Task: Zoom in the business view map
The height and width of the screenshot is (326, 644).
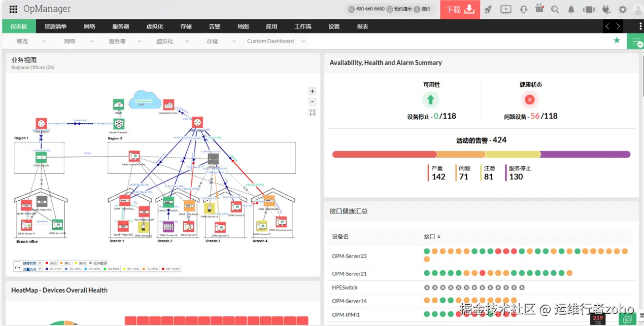Action: click(312, 91)
